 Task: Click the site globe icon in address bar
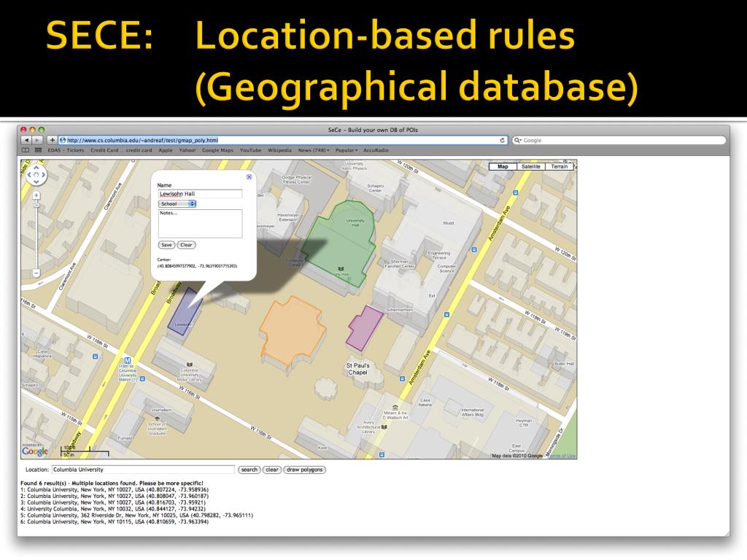pos(63,141)
